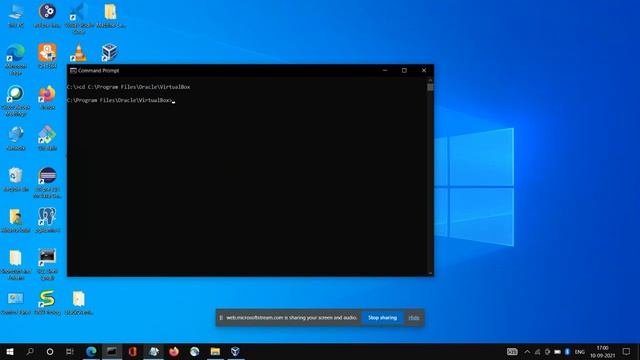
Task: Select the black SQL Shell terminal desktop shortcut
Action: 47,264
